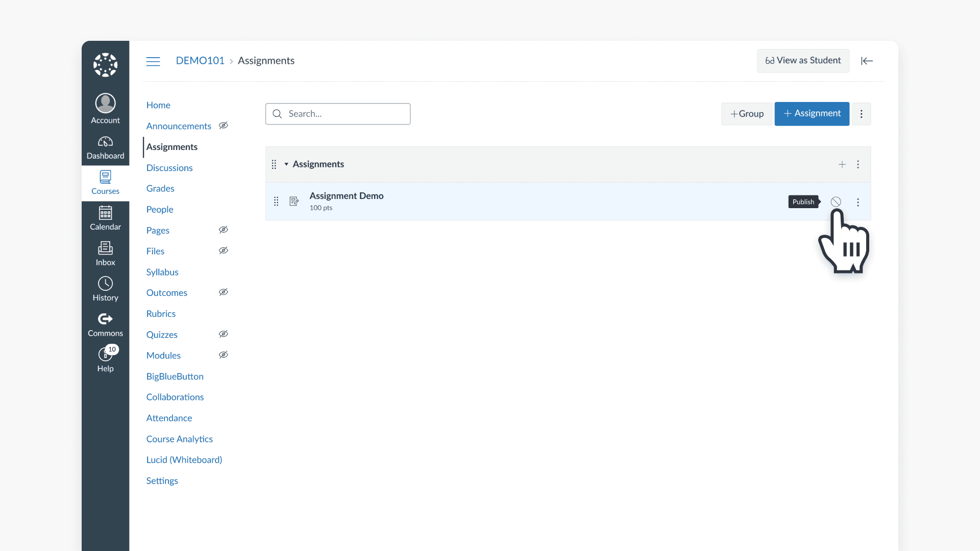Image resolution: width=980 pixels, height=551 pixels.
Task: Open the Courses sidebar icon
Action: [x=105, y=182]
